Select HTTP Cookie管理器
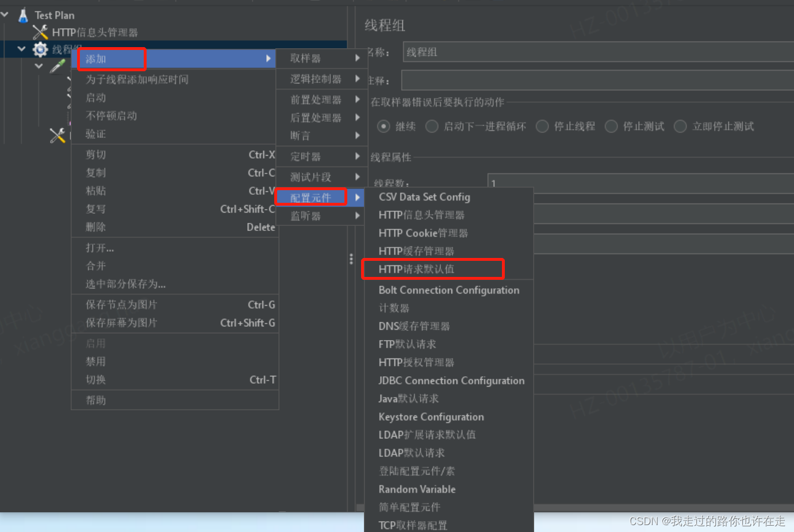794x532 pixels. [x=449, y=233]
